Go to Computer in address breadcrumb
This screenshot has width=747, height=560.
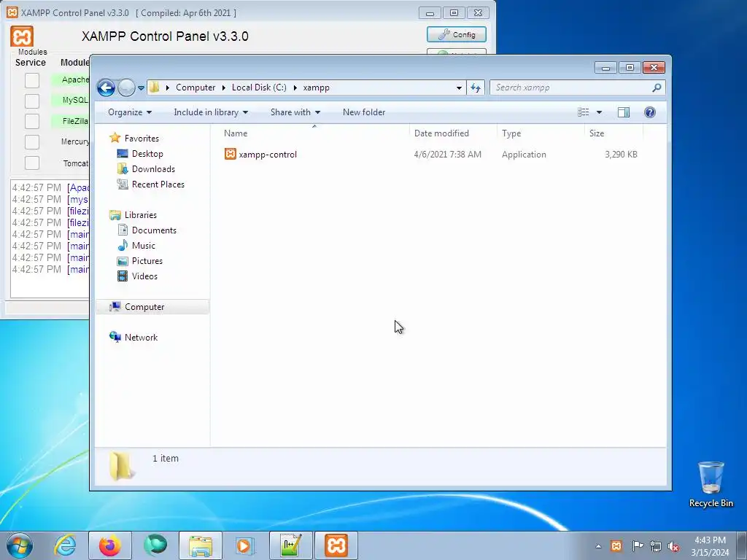(x=196, y=87)
